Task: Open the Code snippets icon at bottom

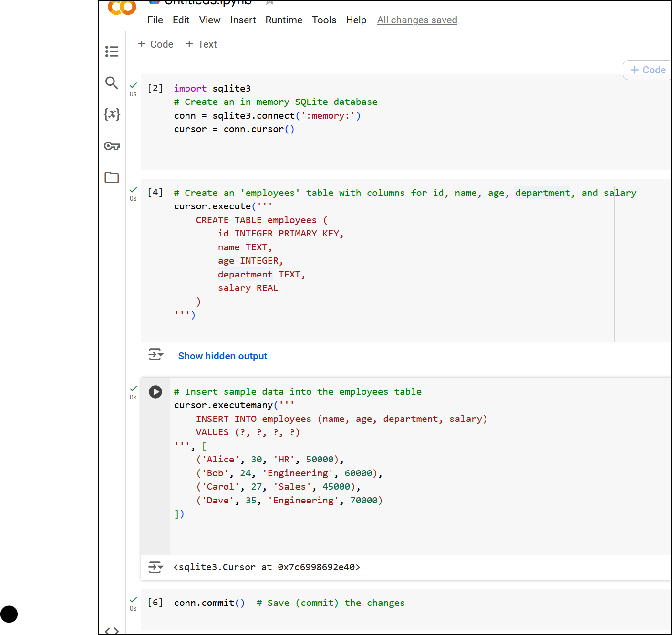Action: click(112, 630)
